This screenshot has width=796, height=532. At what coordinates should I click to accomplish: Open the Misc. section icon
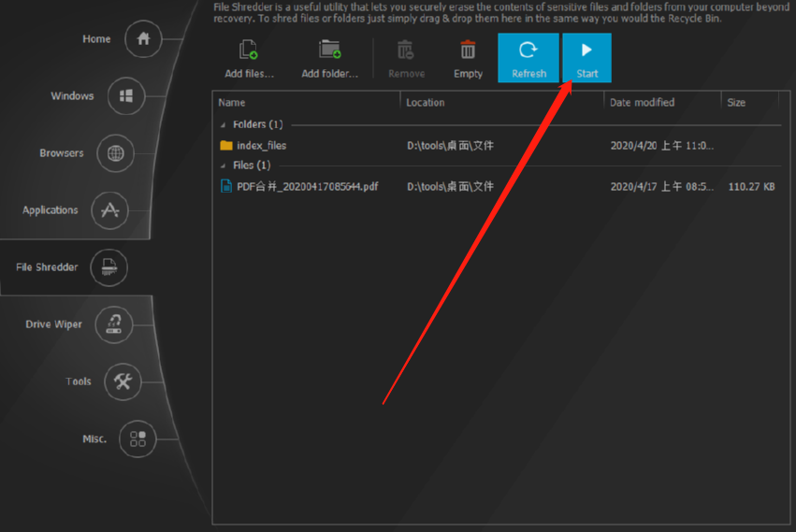click(137, 439)
